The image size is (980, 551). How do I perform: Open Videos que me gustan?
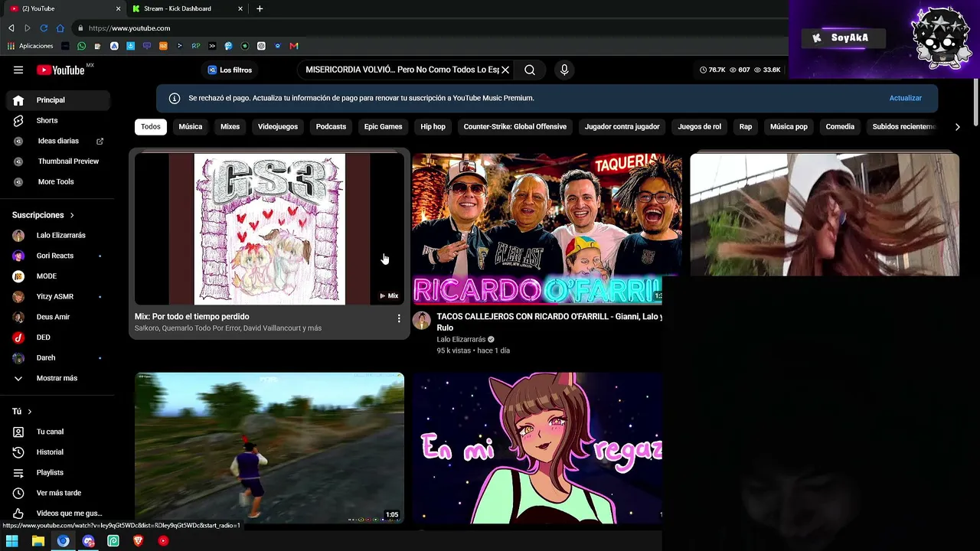58,514
